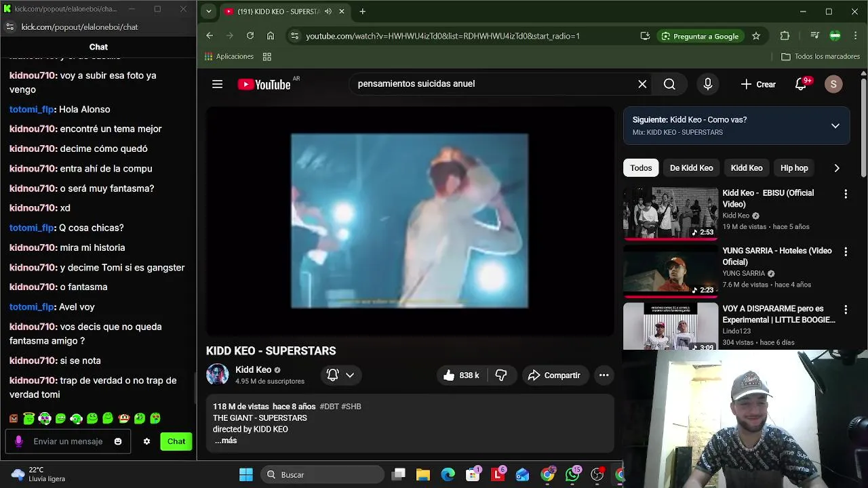This screenshot has height=488, width=868.
Task: Open Microsoft Edge from taskbar
Action: click(448, 474)
